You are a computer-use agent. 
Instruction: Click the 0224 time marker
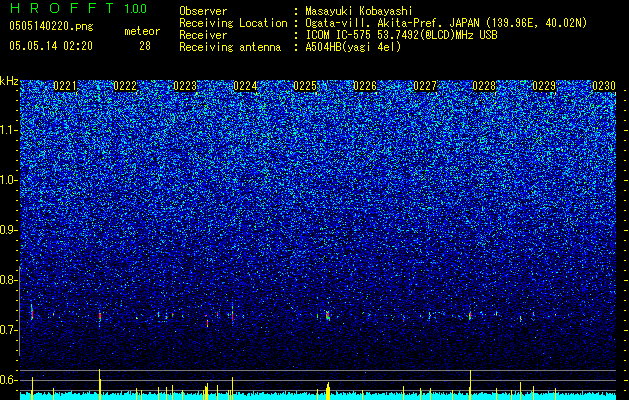245,86
